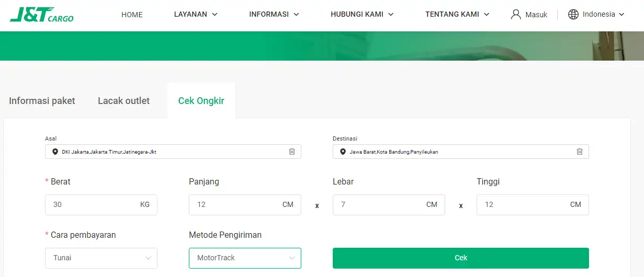The height and width of the screenshot is (277, 644).
Task: Click the globe language icon
Action: 573,14
